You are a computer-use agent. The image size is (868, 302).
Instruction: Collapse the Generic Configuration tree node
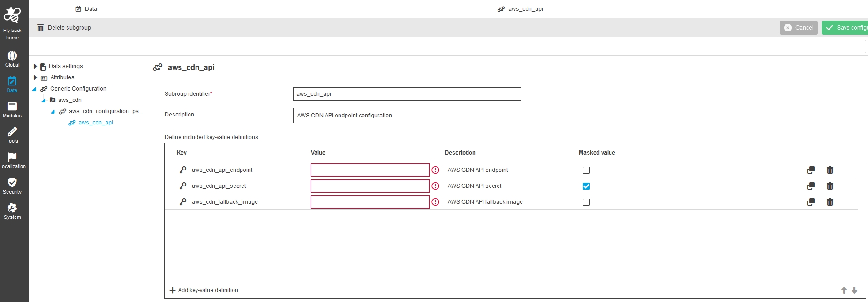tap(34, 89)
